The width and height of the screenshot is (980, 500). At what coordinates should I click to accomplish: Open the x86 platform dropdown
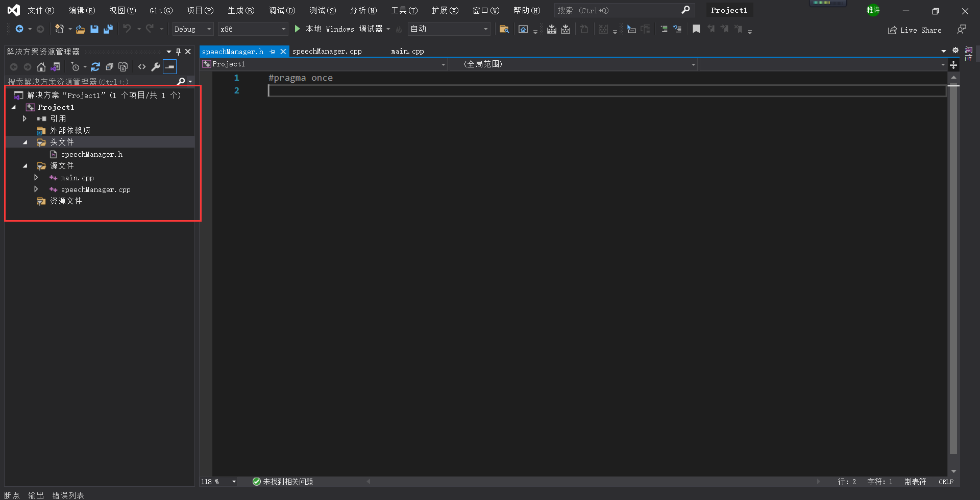pos(253,29)
